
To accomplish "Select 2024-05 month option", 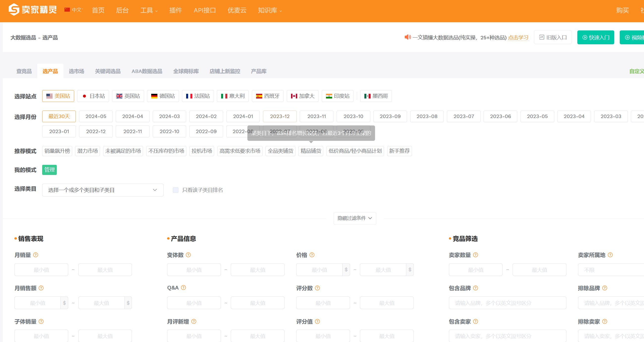I will 96,116.
